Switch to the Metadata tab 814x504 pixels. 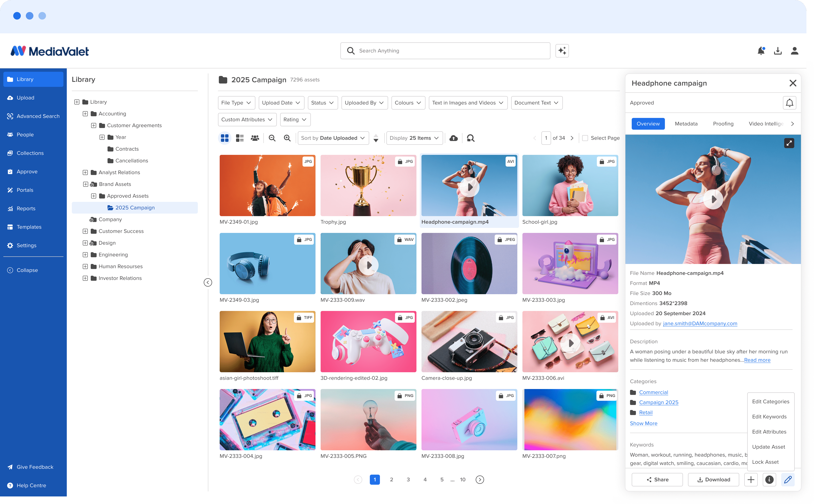(686, 124)
